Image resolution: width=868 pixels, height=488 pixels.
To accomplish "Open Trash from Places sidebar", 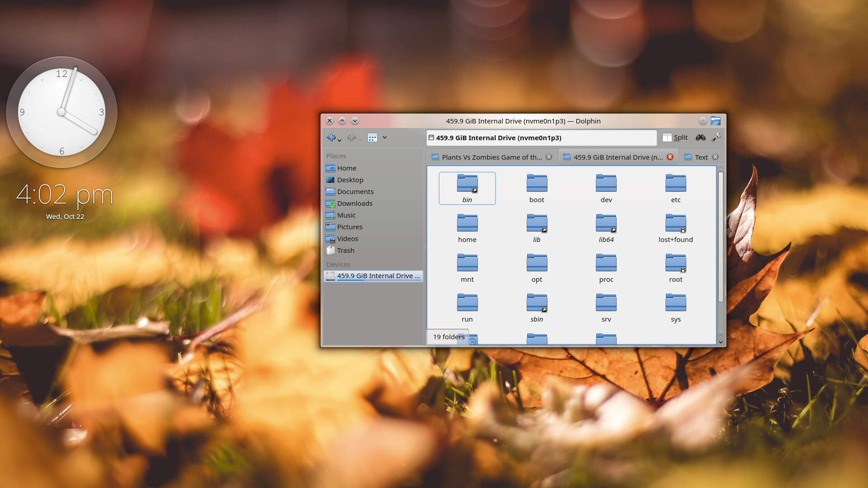I will tap(345, 251).
